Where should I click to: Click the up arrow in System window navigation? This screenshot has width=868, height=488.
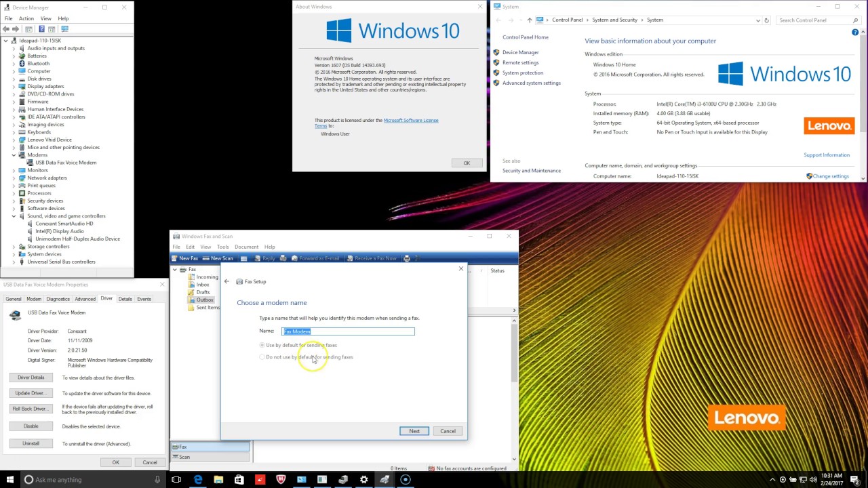[529, 20]
